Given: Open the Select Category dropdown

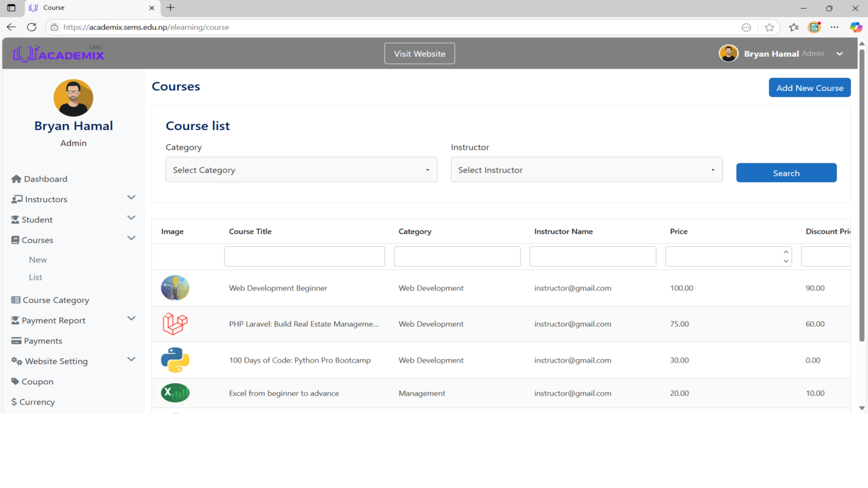Looking at the screenshot, I should 301,170.
